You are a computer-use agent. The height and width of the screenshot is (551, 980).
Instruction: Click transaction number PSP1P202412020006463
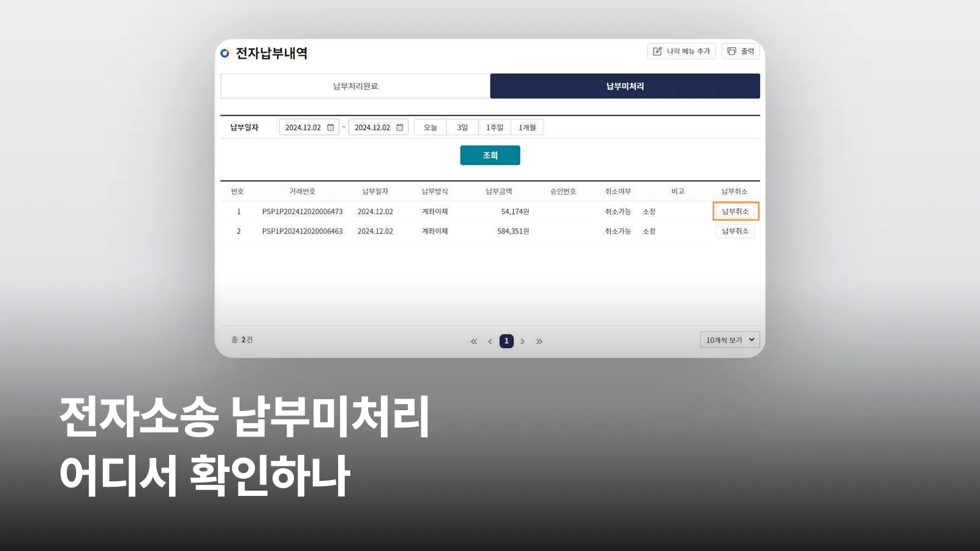(x=303, y=231)
